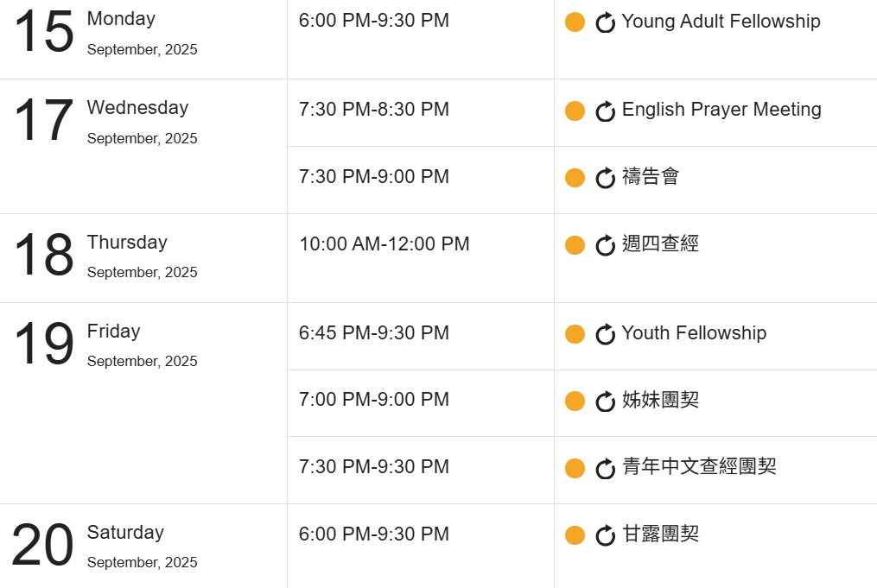Click the recurring icon beside English Prayer Meeting
This screenshot has height=588, width=877.
(x=605, y=111)
